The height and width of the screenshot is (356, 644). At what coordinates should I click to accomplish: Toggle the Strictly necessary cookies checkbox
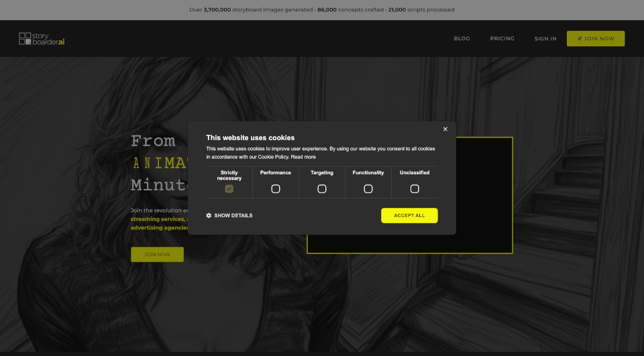(x=229, y=189)
